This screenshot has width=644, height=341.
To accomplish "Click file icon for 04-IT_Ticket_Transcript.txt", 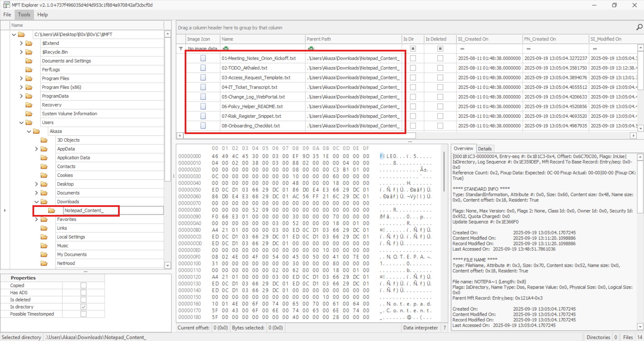I will coord(203,87).
